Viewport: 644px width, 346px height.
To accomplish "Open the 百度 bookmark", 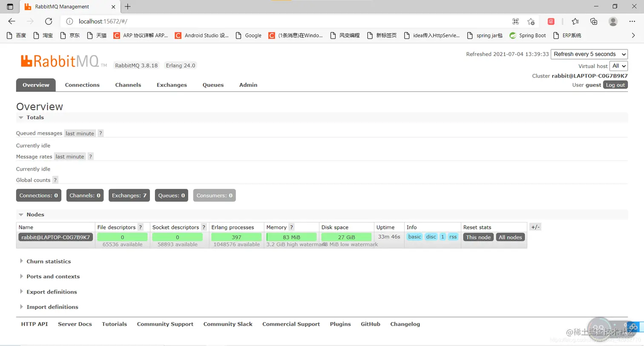I will tap(16, 35).
